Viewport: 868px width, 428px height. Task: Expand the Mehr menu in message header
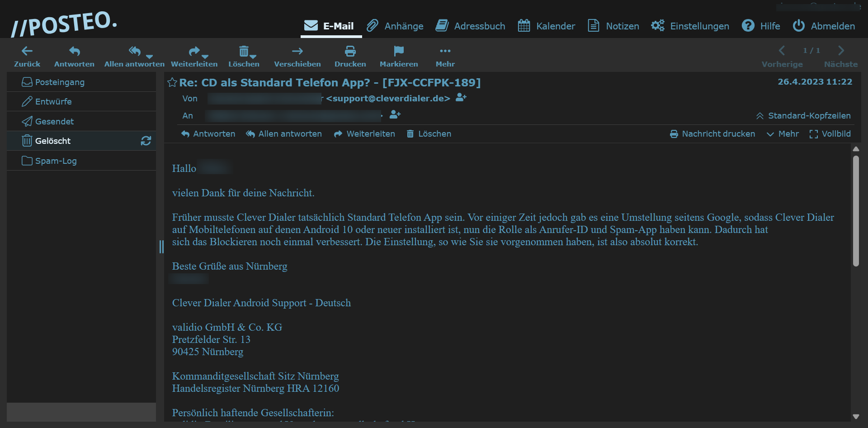[x=783, y=134]
